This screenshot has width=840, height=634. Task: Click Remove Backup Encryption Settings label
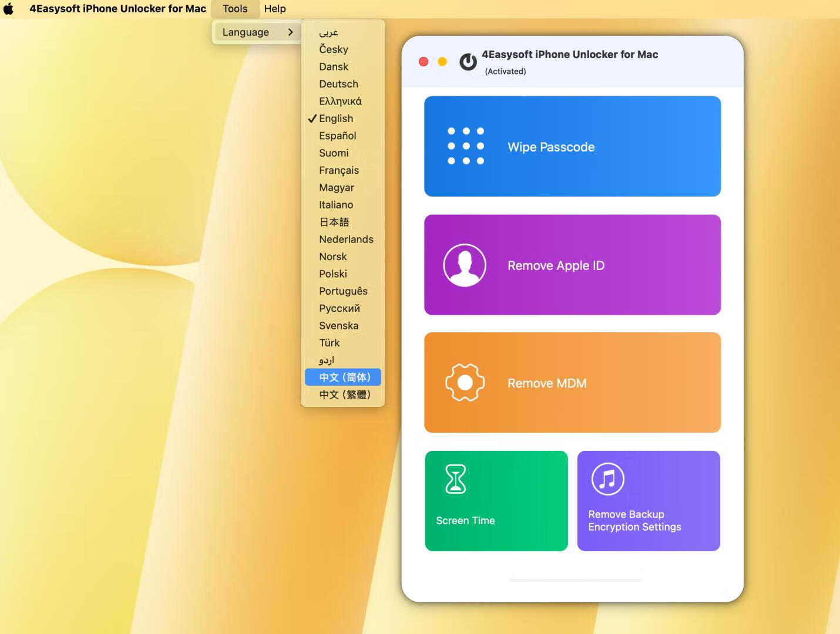[635, 521]
